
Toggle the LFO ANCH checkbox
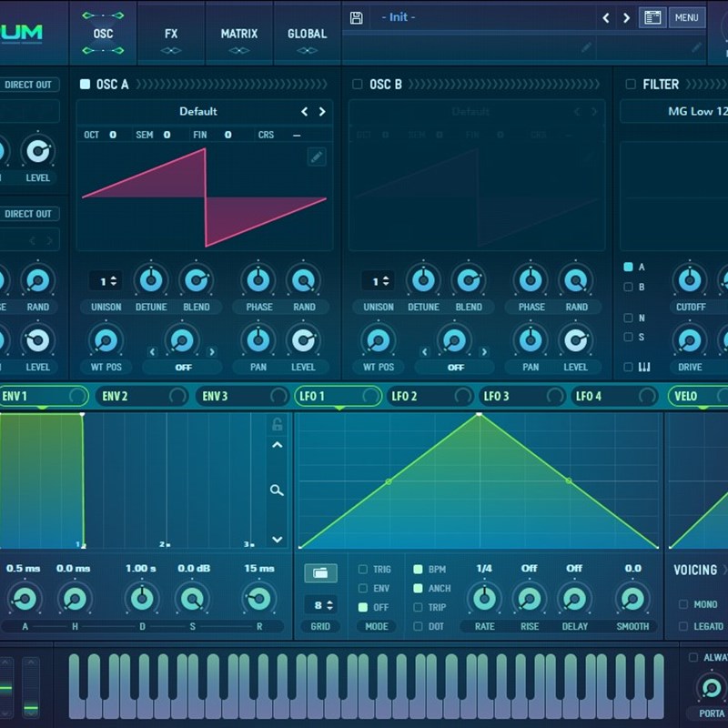point(418,588)
